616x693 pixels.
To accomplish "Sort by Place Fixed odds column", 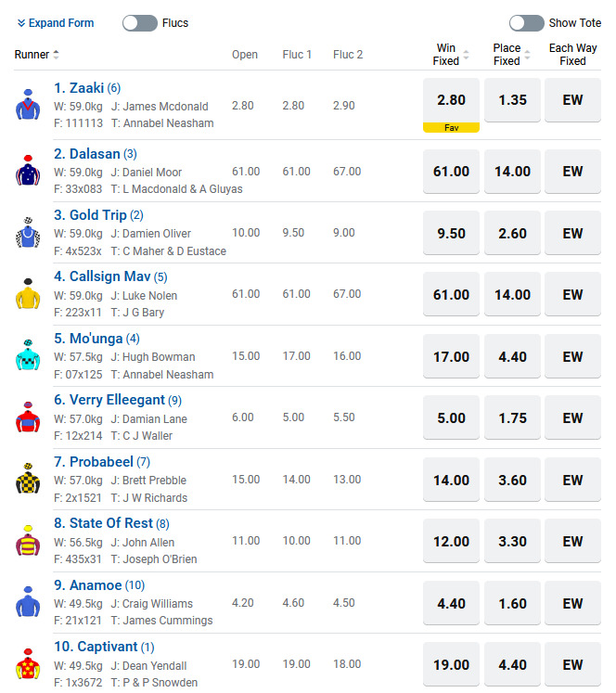I will (x=527, y=55).
